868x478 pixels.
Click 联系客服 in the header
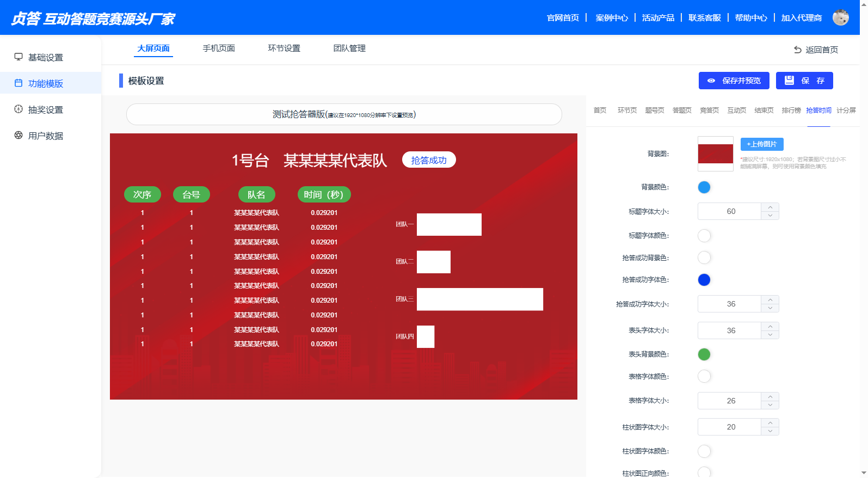click(x=705, y=18)
